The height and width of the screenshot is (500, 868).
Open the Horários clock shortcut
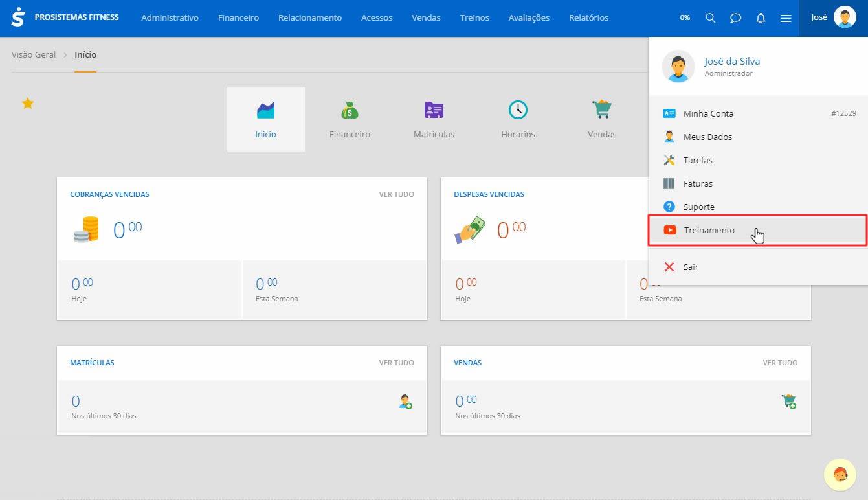pos(518,119)
